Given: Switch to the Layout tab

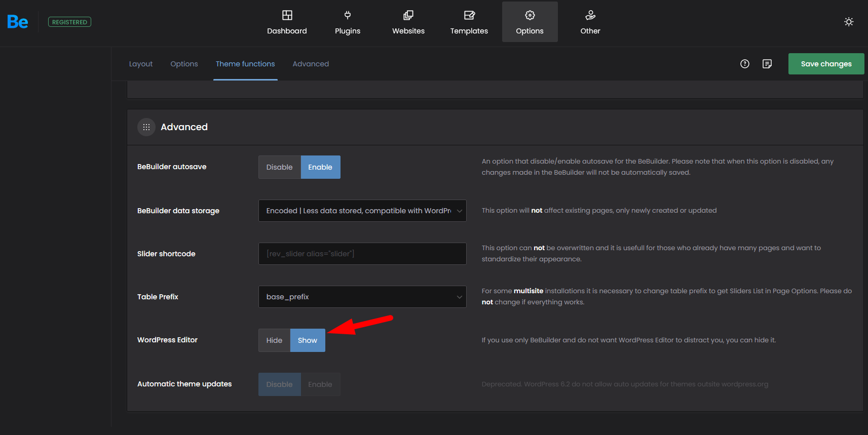Looking at the screenshot, I should [141, 64].
